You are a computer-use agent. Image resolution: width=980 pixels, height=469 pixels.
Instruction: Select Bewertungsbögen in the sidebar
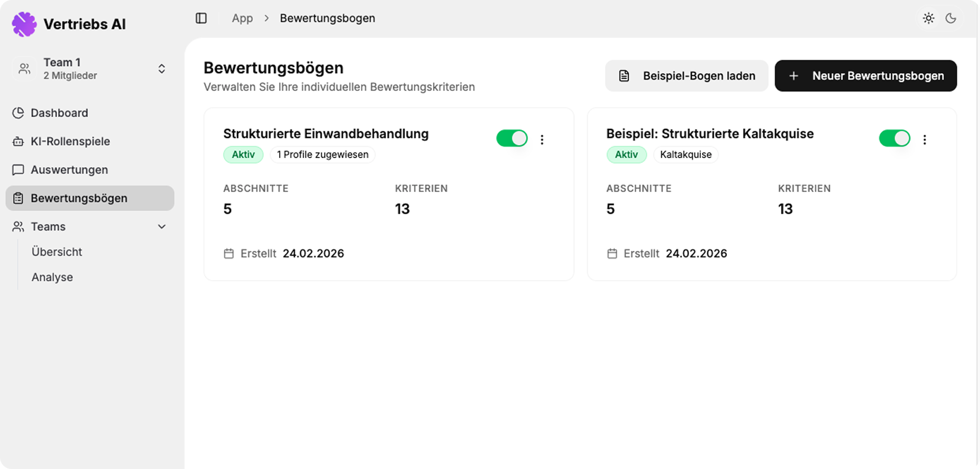[x=78, y=199]
